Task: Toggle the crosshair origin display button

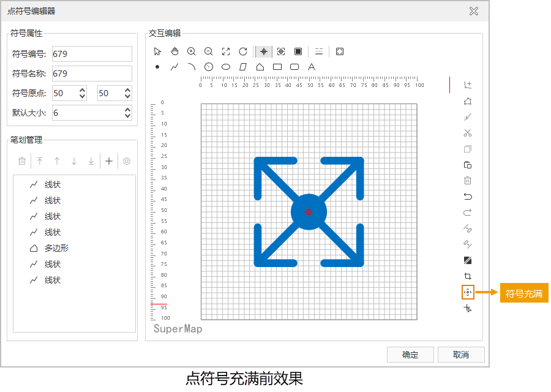Action: 264,51
